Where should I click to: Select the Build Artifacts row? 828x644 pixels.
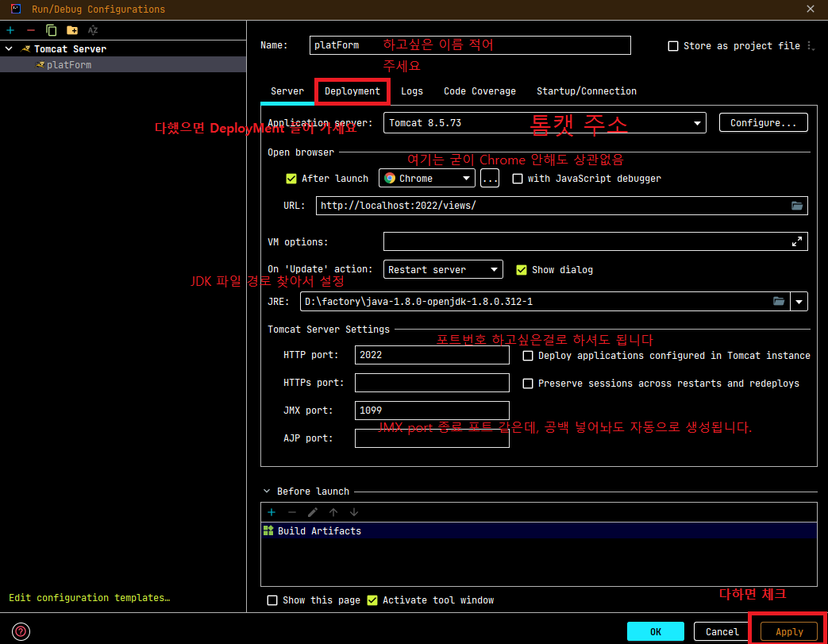(538, 530)
